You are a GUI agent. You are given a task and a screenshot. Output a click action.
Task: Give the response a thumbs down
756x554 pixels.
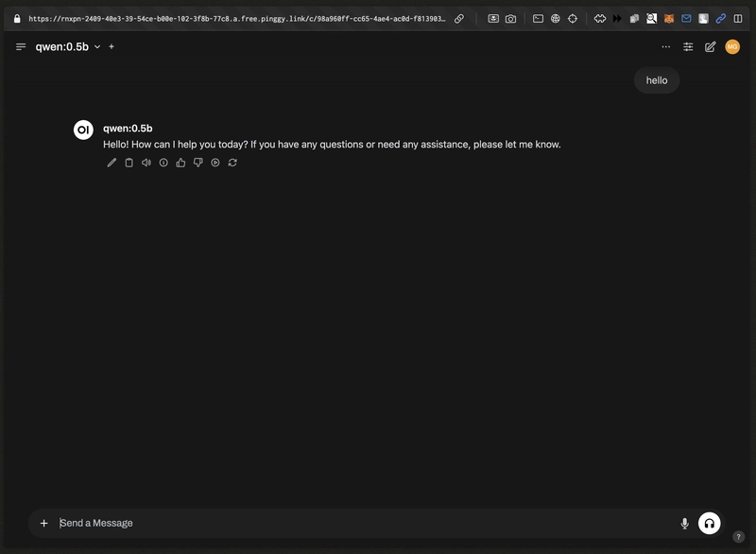[198, 163]
